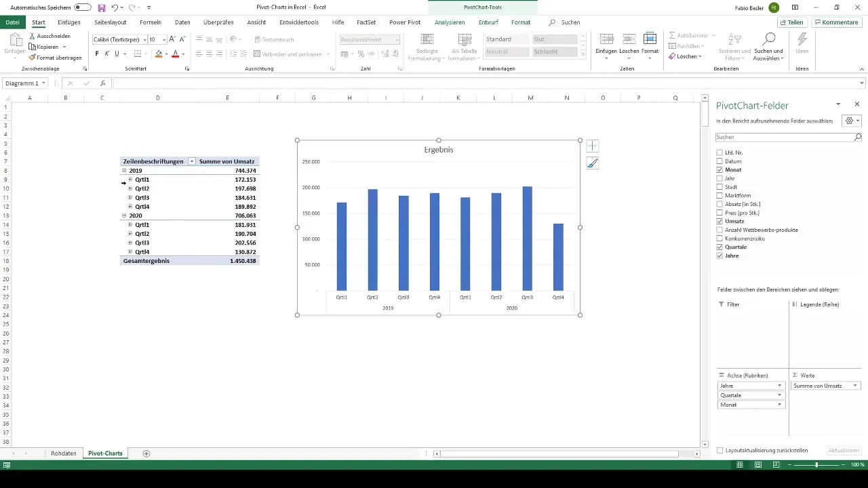Open name box Diagramm 1 dropdown
Viewport: 868px width, 488px height.
coord(43,83)
